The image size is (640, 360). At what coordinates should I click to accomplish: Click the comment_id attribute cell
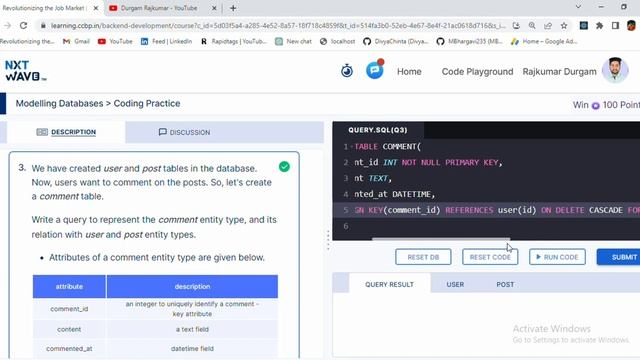[x=69, y=309]
